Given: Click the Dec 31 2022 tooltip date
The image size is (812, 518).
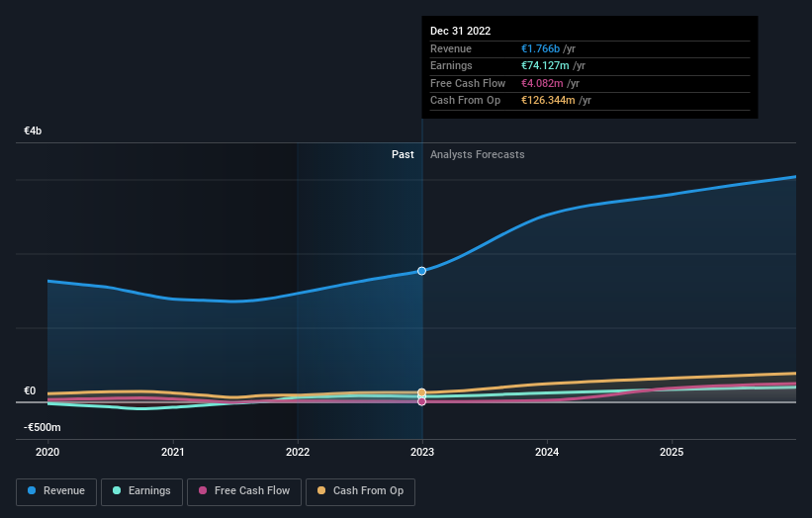Looking at the screenshot, I should pyautogui.click(x=460, y=31).
